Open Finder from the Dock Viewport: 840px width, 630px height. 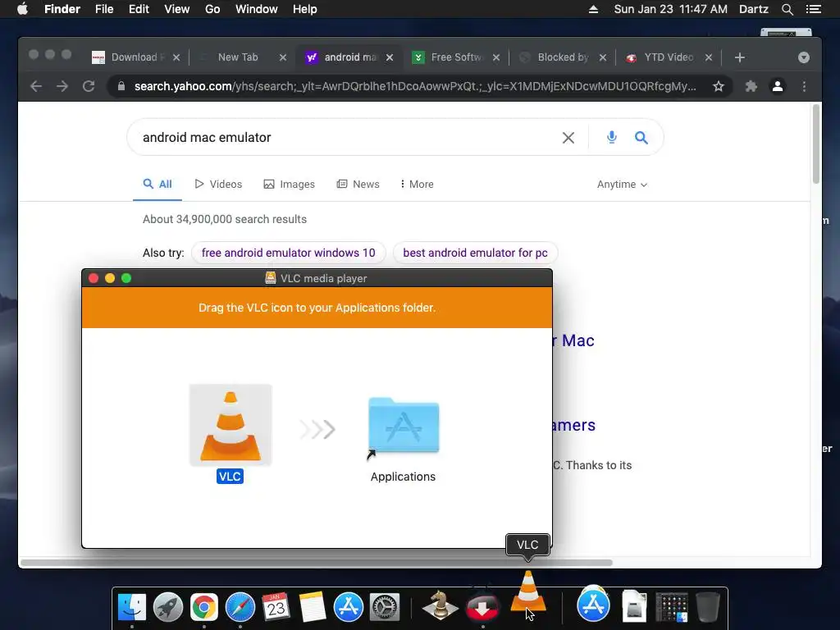pyautogui.click(x=132, y=608)
